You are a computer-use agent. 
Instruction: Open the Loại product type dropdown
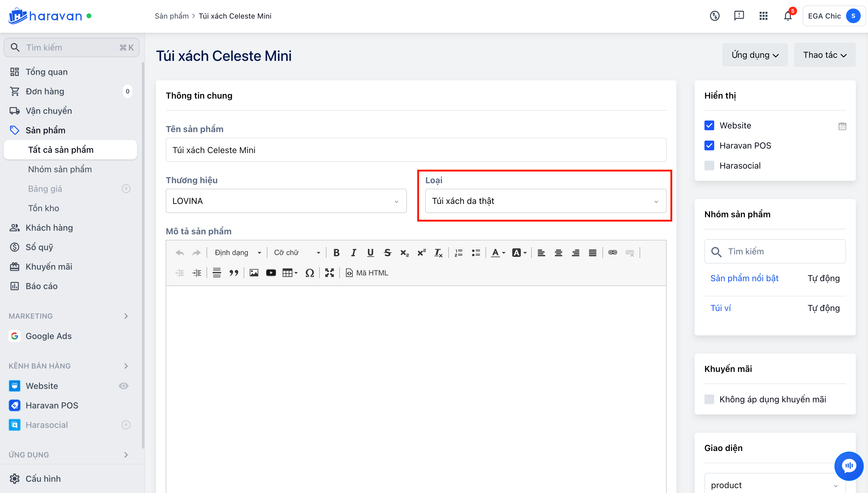[545, 201]
